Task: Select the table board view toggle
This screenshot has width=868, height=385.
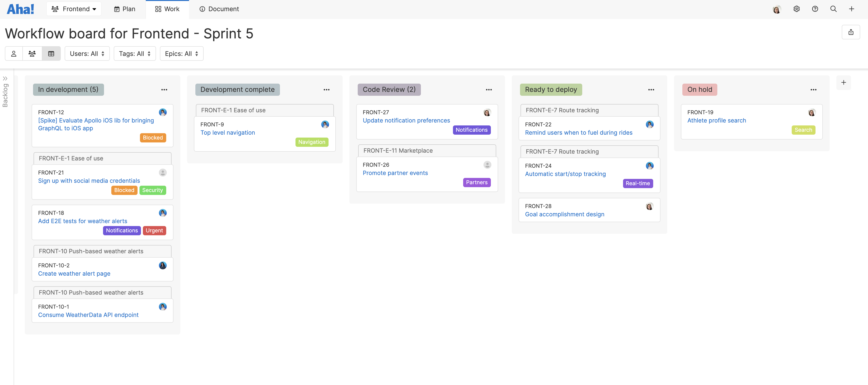Action: pyautogui.click(x=51, y=54)
